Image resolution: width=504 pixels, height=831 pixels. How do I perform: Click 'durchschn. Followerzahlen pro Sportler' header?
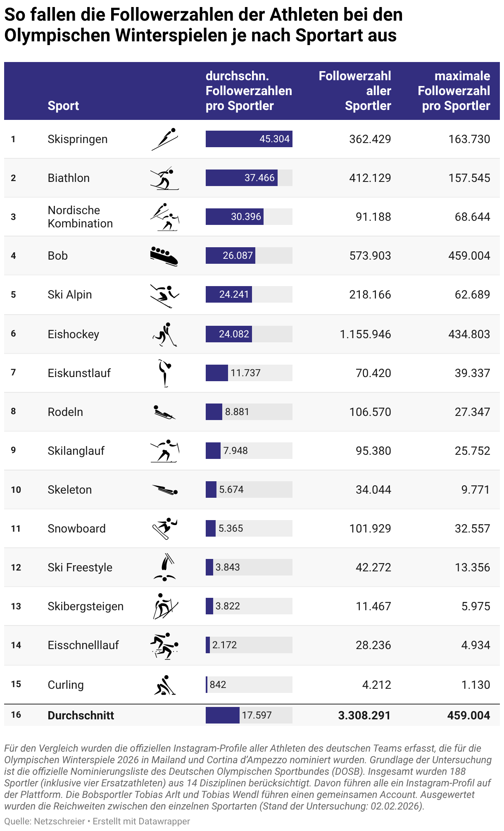(x=249, y=91)
